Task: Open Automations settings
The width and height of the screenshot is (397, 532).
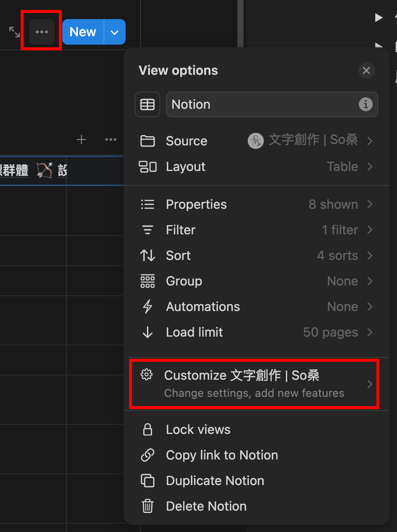Action: click(256, 307)
